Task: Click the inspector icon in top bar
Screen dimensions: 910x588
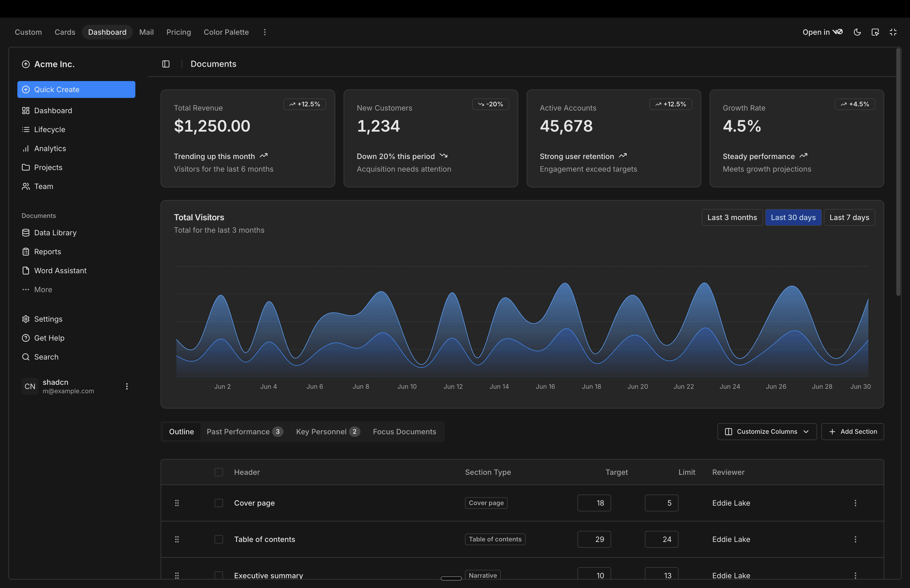Action: point(875,32)
